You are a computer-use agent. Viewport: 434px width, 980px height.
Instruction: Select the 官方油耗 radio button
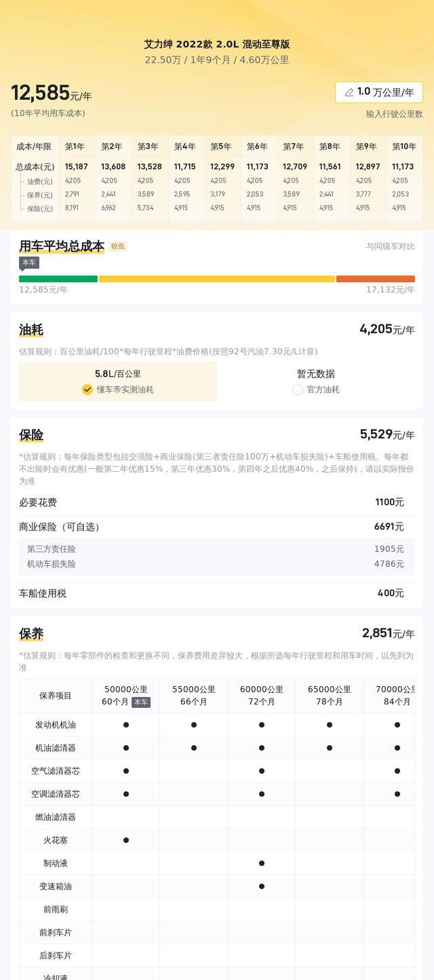click(x=298, y=390)
